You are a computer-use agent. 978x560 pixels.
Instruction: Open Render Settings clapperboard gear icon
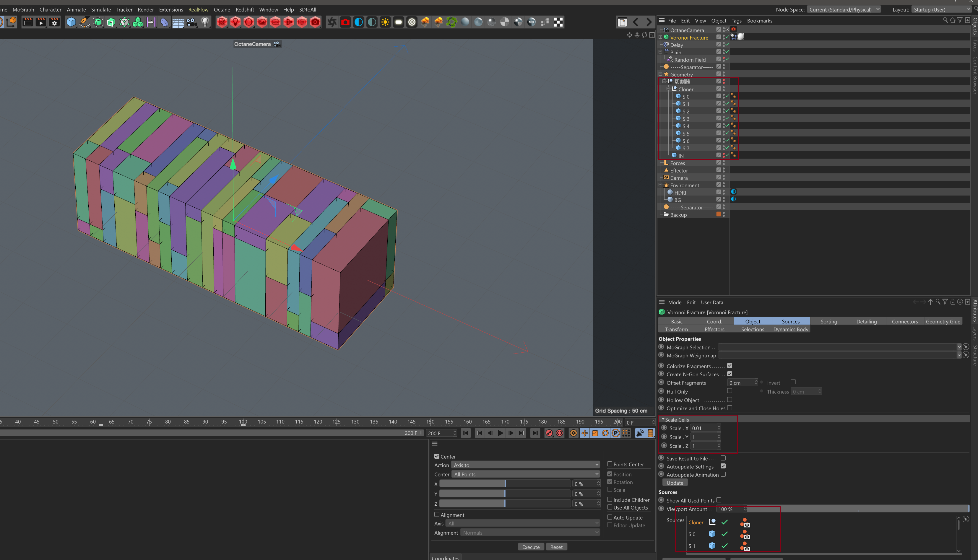54,22
